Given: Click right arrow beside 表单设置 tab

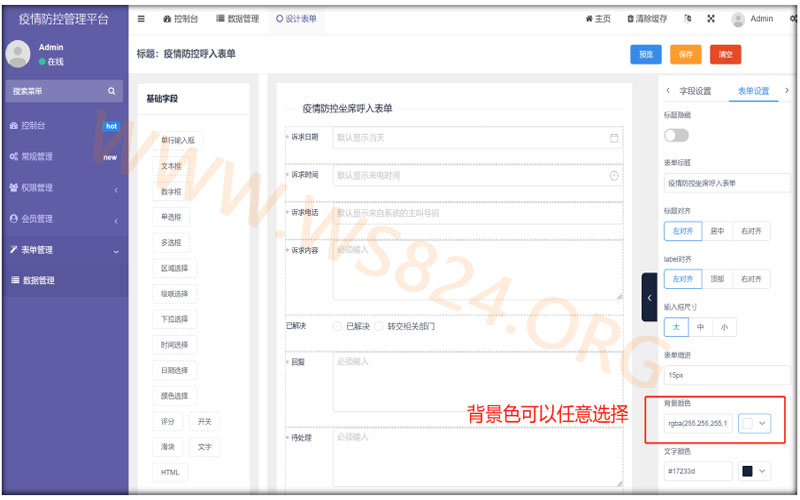Looking at the screenshot, I should pyautogui.click(x=787, y=91).
